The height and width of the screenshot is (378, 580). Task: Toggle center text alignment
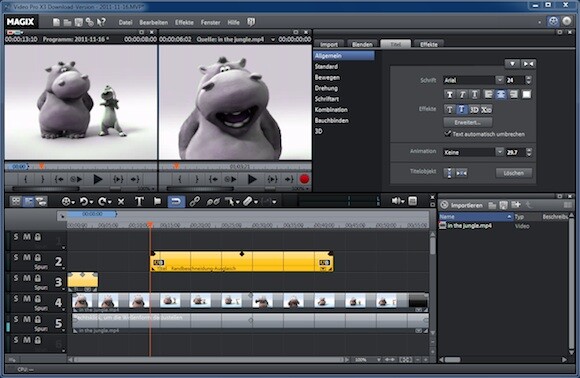tap(501, 95)
